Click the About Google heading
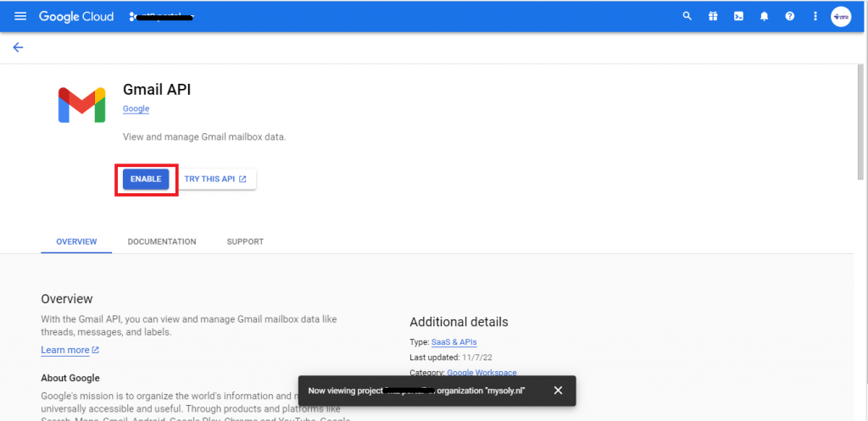The image size is (868, 421). pyautogui.click(x=70, y=379)
